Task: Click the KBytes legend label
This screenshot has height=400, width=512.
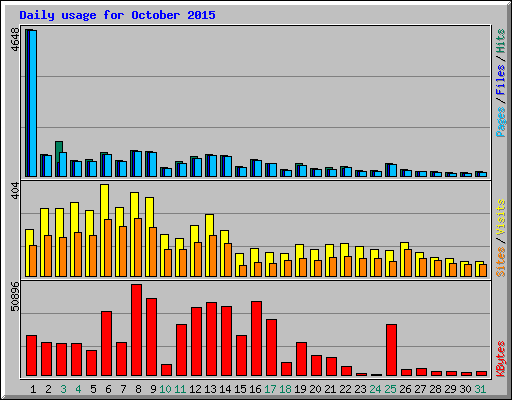Action: click(x=500, y=359)
